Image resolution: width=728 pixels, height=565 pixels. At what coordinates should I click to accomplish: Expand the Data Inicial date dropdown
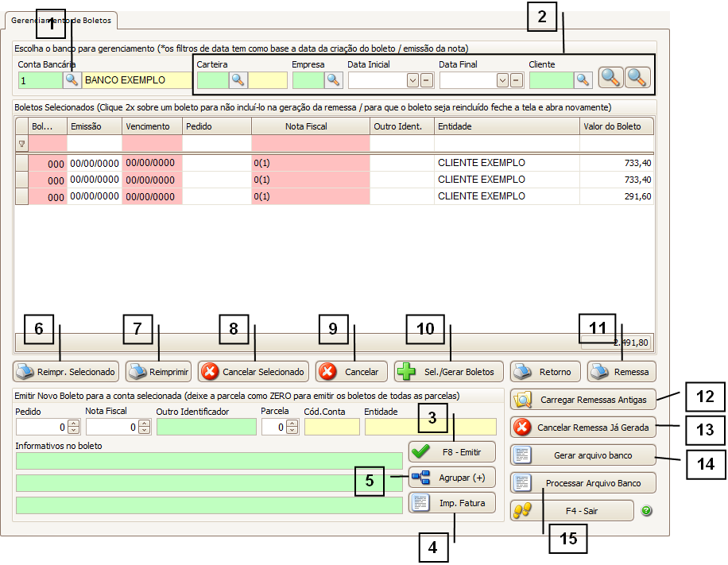(412, 79)
